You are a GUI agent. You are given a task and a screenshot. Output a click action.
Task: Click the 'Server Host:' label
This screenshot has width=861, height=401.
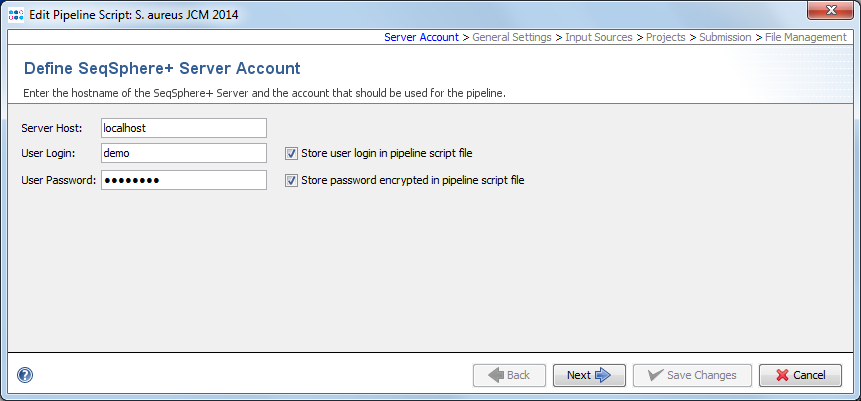tap(52, 128)
